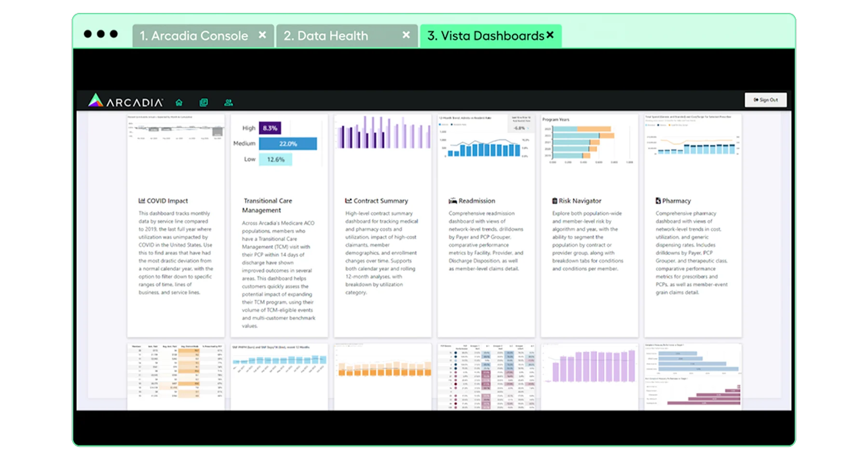The height and width of the screenshot is (456, 868).
Task: Click the bed icon beside Readmission
Action: [x=452, y=201]
